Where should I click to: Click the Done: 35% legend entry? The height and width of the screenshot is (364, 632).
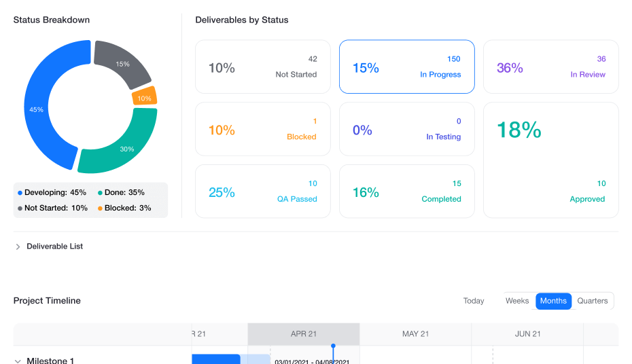pos(121,192)
